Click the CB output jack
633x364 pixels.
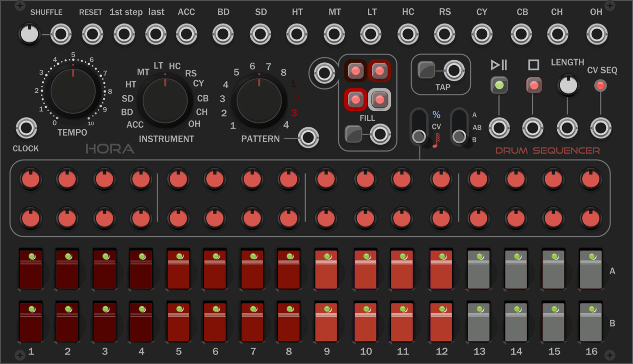point(521,34)
